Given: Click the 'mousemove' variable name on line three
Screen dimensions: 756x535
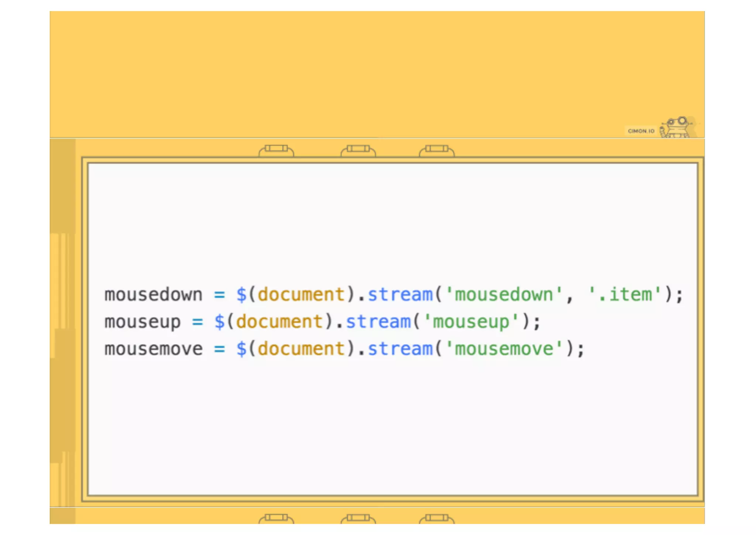Looking at the screenshot, I should [154, 349].
